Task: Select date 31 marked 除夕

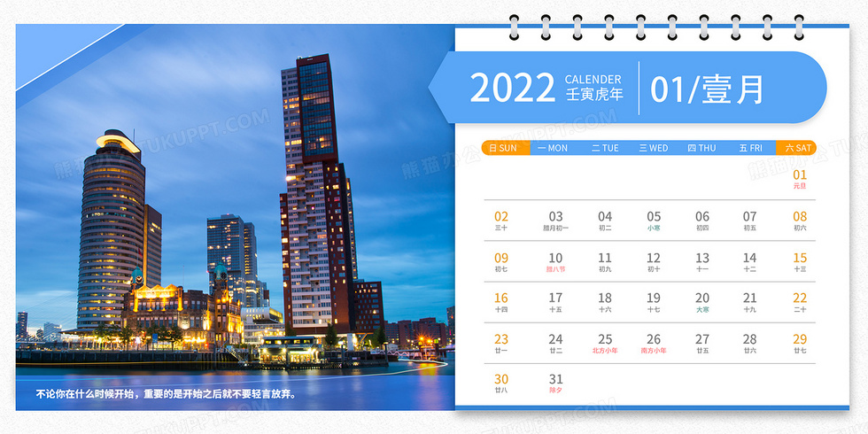Action: [555, 384]
